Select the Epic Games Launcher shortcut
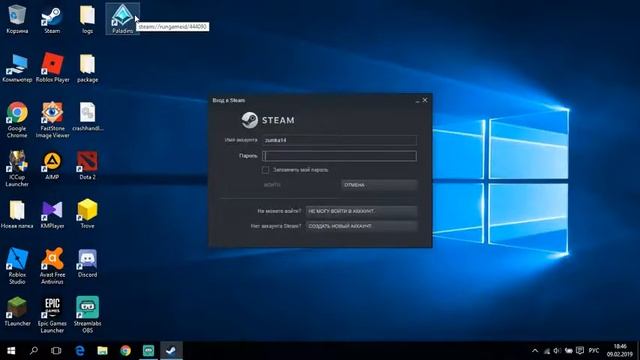 (52, 315)
